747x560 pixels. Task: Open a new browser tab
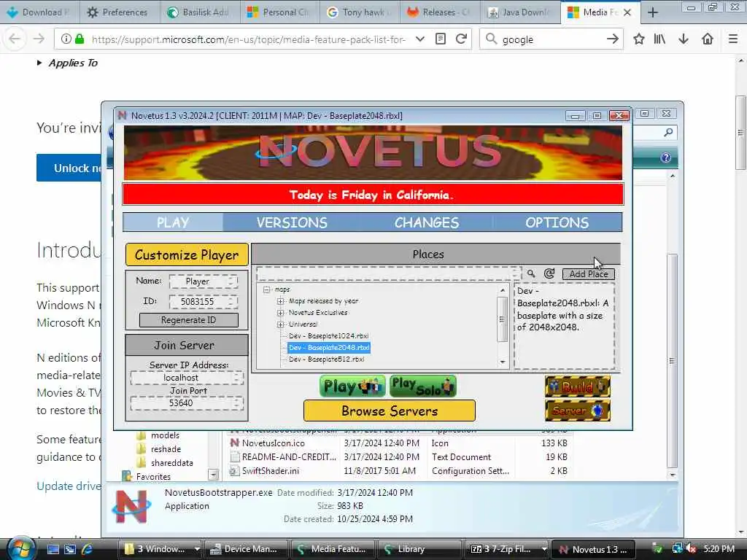[x=653, y=12]
